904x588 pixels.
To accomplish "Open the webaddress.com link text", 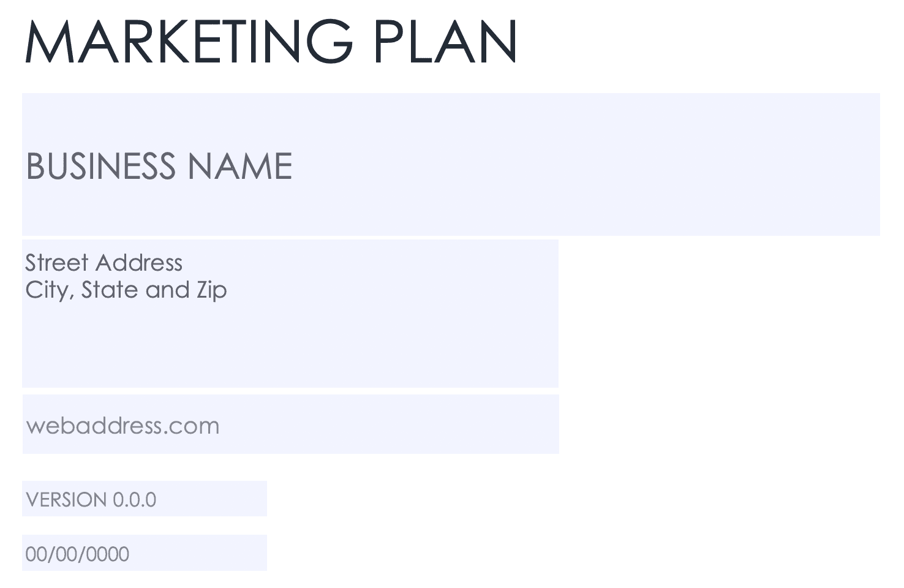I will click(122, 426).
